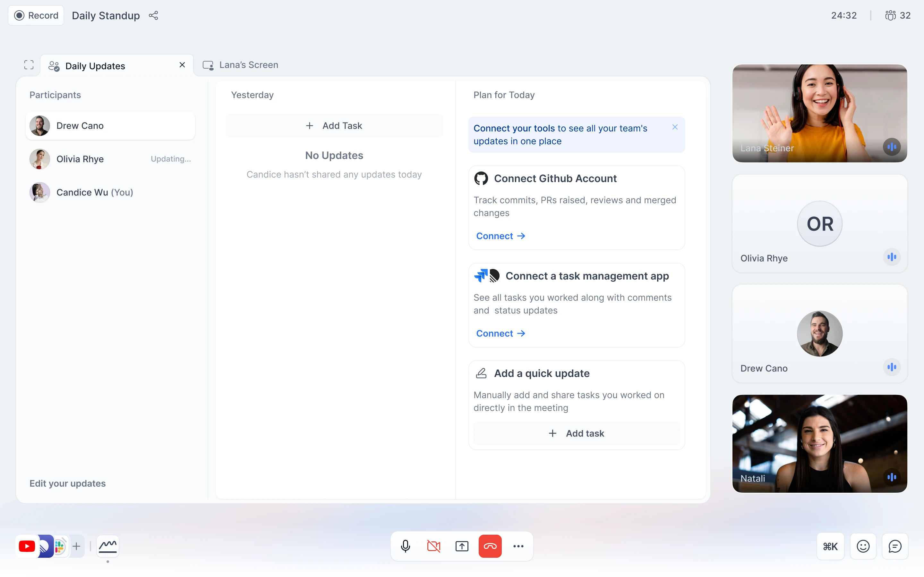This screenshot has height=577, width=924.
Task: Toggle the microphone mute button
Action: coord(406,546)
